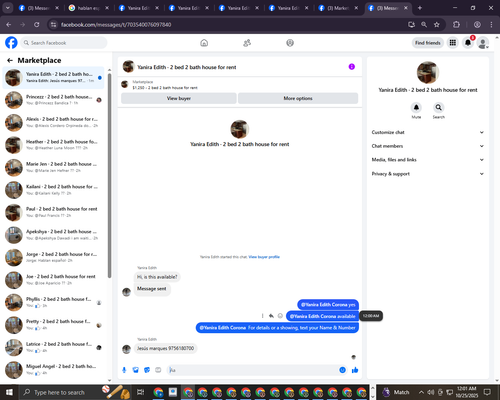Open the Facebook menu grid icon
The width and height of the screenshot is (500, 400).
click(453, 43)
